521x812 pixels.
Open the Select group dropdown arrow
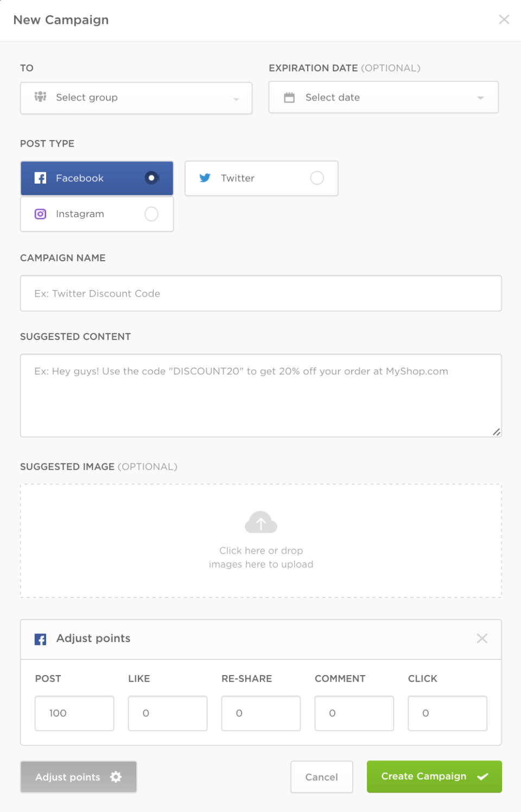tap(236, 99)
